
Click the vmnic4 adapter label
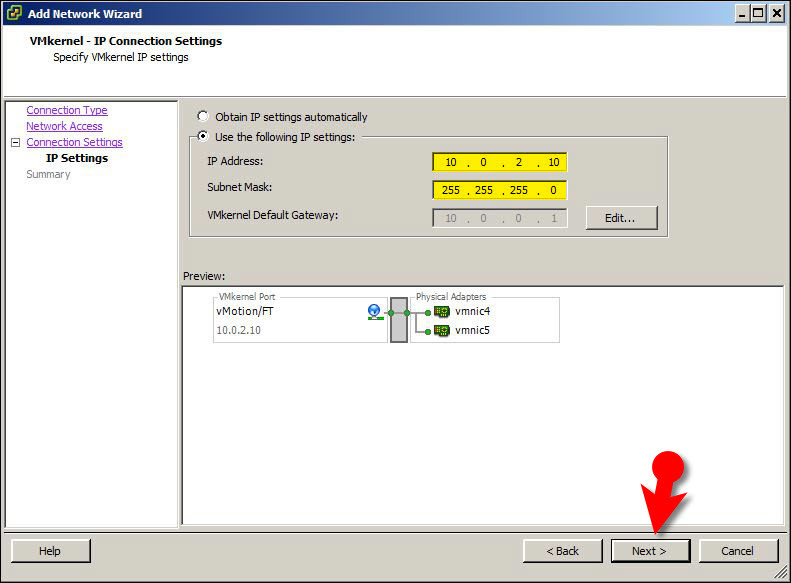click(x=472, y=311)
